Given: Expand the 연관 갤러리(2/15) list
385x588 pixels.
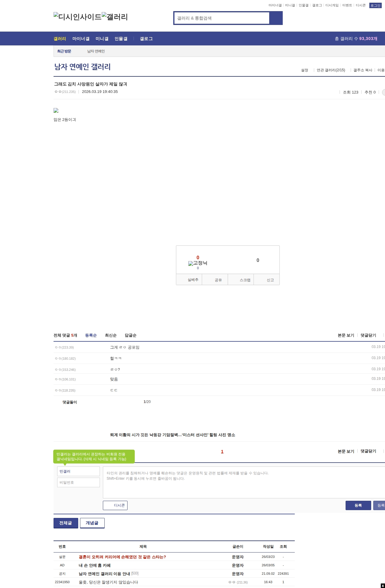Looking at the screenshot, I should click(331, 70).
